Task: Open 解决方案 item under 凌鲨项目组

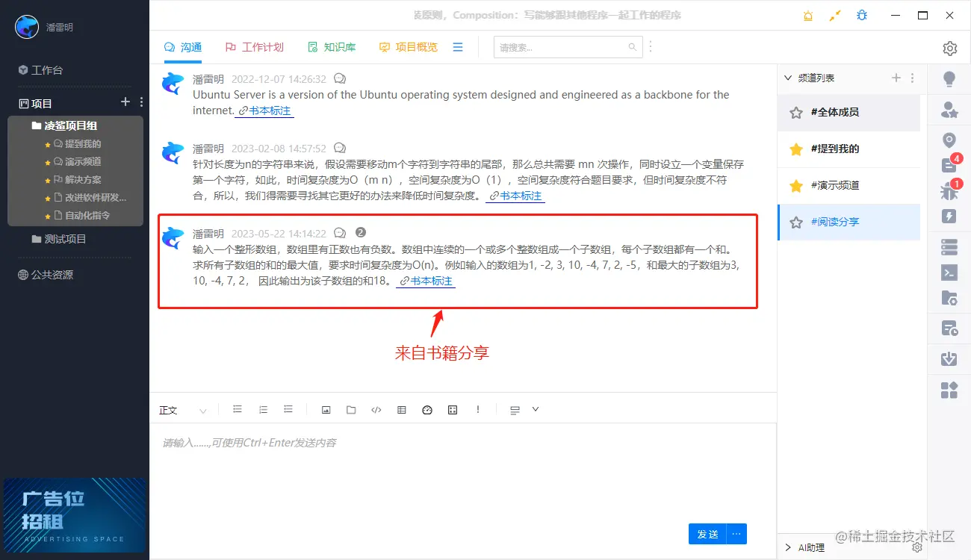Action: click(77, 180)
